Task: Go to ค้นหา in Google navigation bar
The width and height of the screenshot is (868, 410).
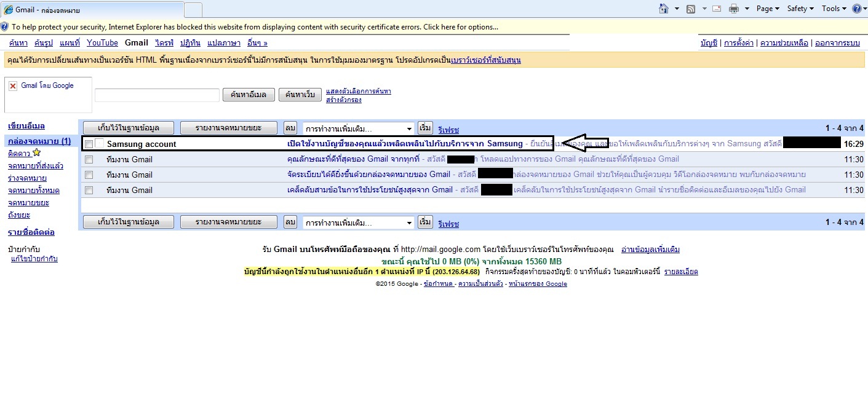Action: coord(18,43)
